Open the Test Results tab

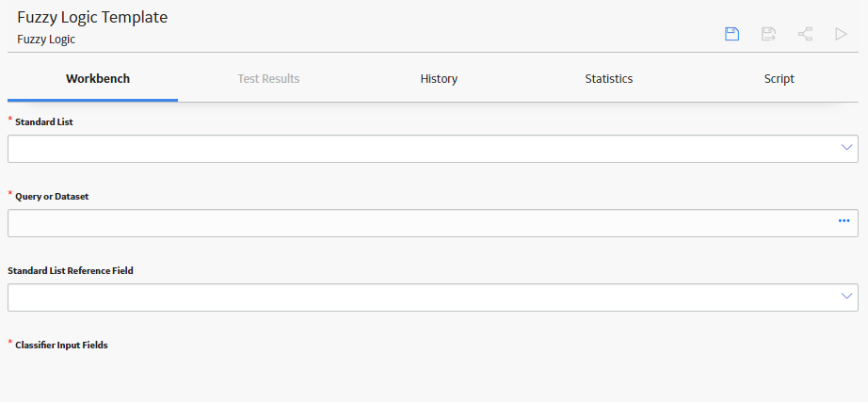[x=268, y=79]
